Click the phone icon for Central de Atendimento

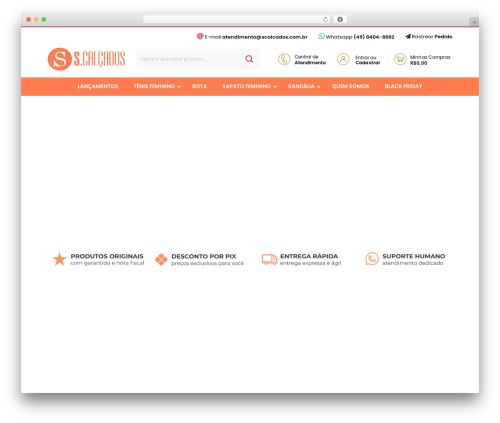pyautogui.click(x=284, y=59)
